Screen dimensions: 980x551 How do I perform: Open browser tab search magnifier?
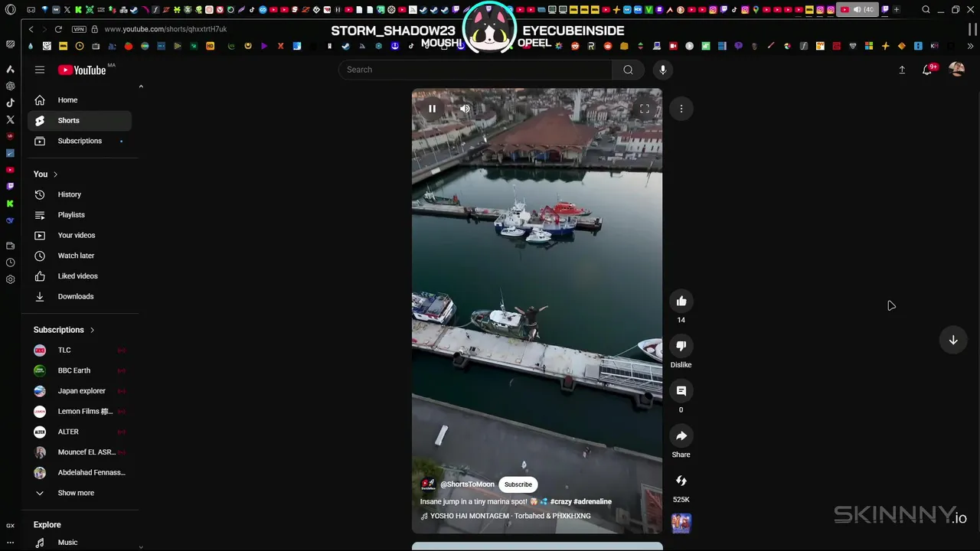click(x=926, y=10)
